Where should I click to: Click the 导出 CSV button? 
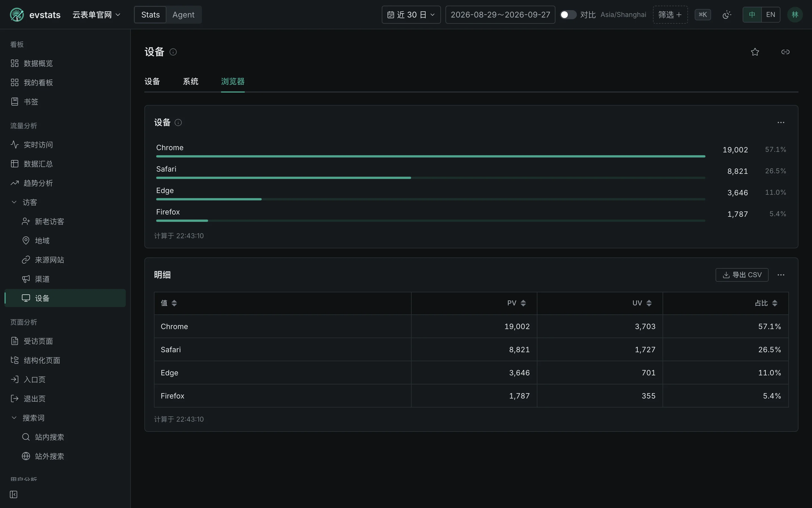(742, 275)
